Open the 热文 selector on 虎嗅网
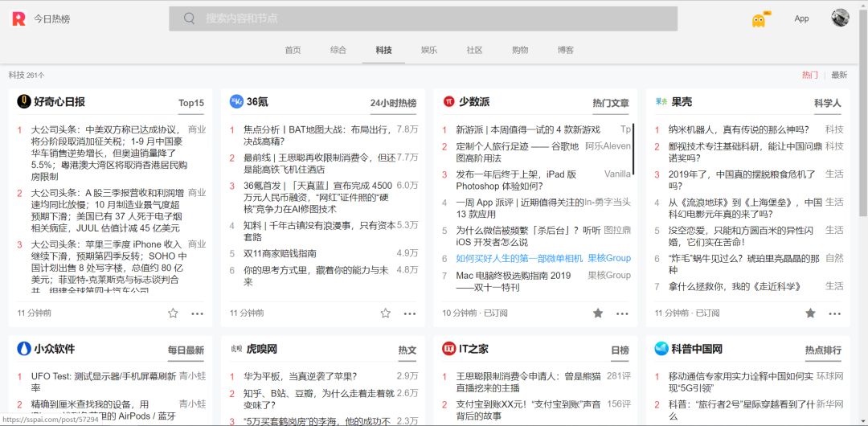Image resolution: width=868 pixels, height=426 pixels. point(407,350)
